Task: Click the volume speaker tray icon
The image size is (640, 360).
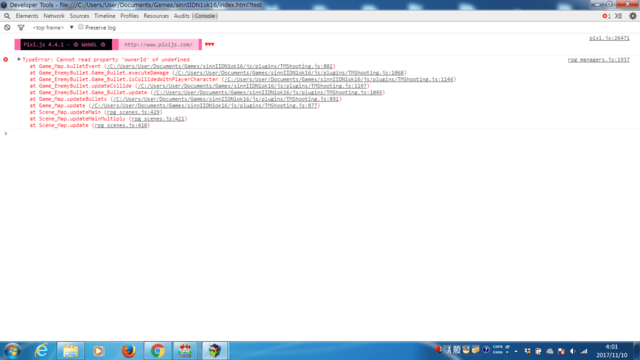Action: click(573, 351)
